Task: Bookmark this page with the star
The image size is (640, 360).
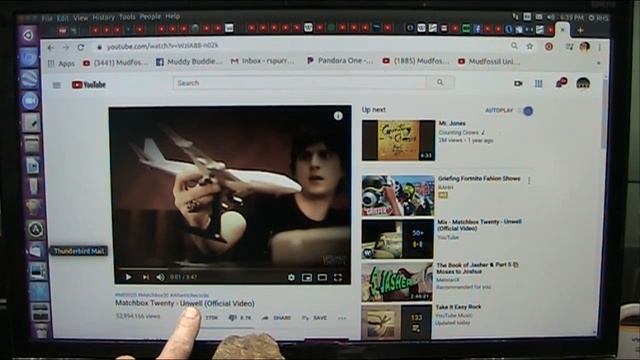Action: point(529,46)
